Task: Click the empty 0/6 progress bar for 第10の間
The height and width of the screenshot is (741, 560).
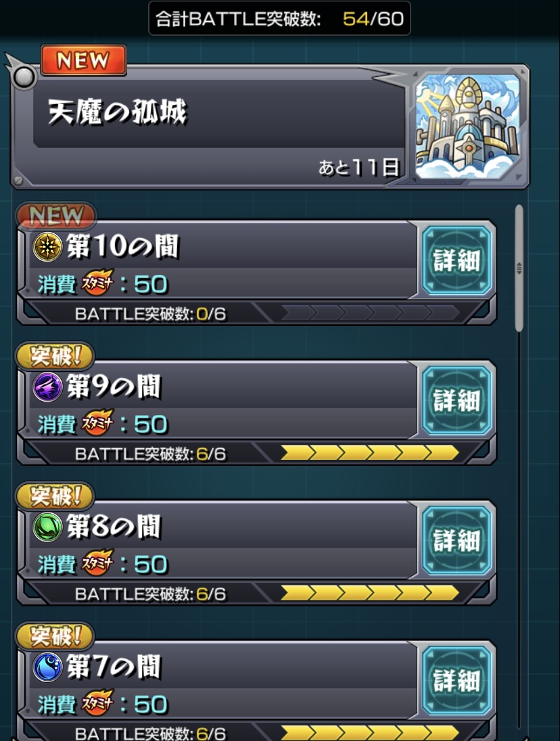Action: point(369,313)
